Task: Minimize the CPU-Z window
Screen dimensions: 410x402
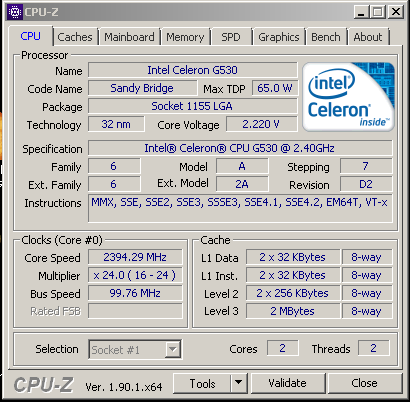Action: point(361,12)
